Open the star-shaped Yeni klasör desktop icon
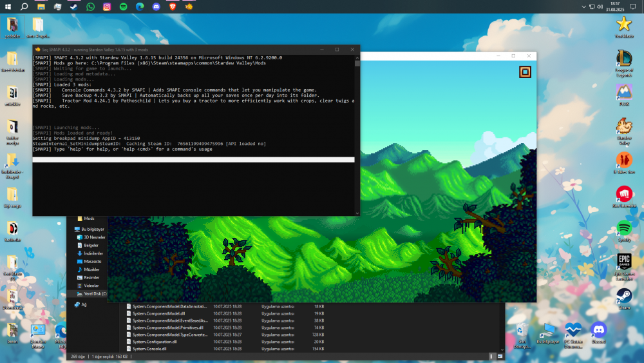The height and width of the screenshot is (363, 644). tap(624, 27)
